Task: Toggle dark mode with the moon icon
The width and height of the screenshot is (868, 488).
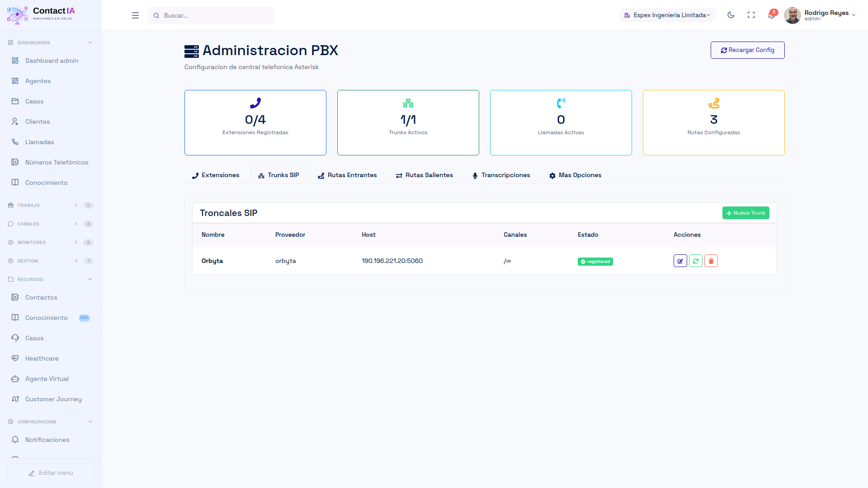Action: click(731, 15)
